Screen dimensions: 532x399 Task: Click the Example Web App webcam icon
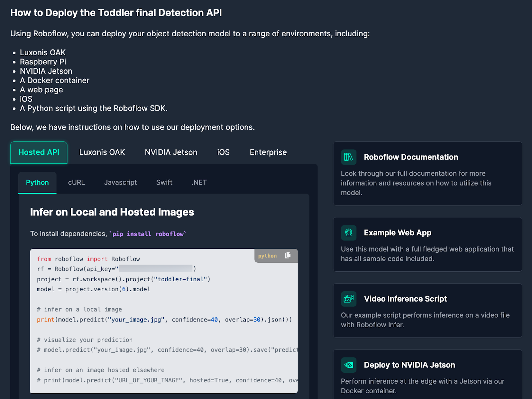[x=348, y=233]
